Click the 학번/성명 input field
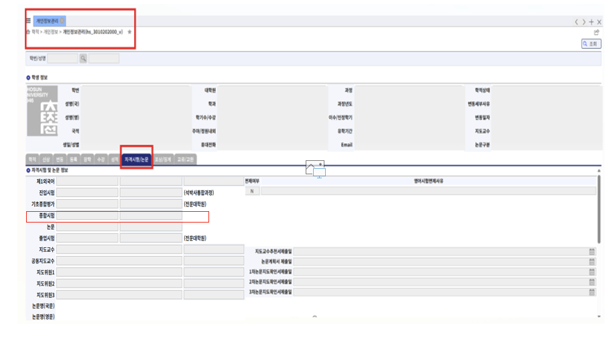This screenshot has width=614, height=364. pyautogui.click(x=63, y=59)
